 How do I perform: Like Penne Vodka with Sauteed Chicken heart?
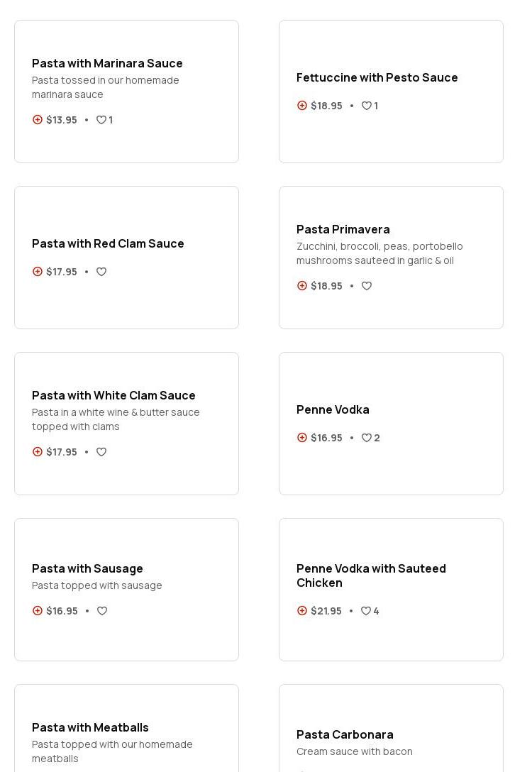(x=366, y=611)
